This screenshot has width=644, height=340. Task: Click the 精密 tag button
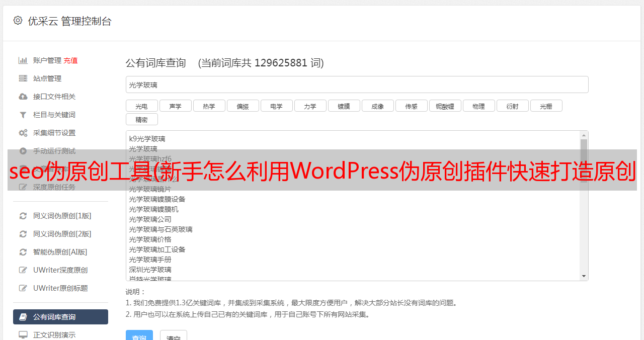(141, 119)
